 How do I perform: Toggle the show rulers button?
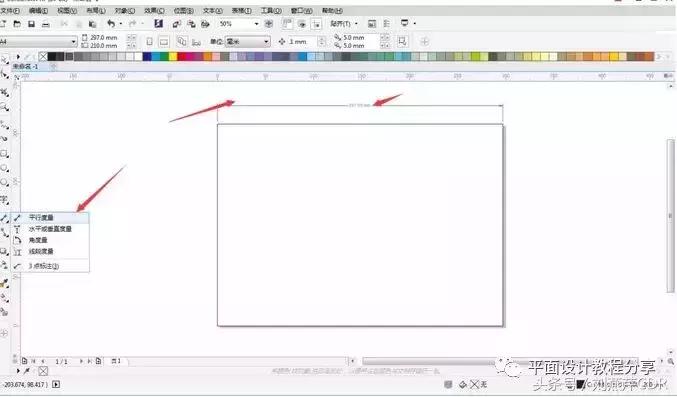(287, 24)
